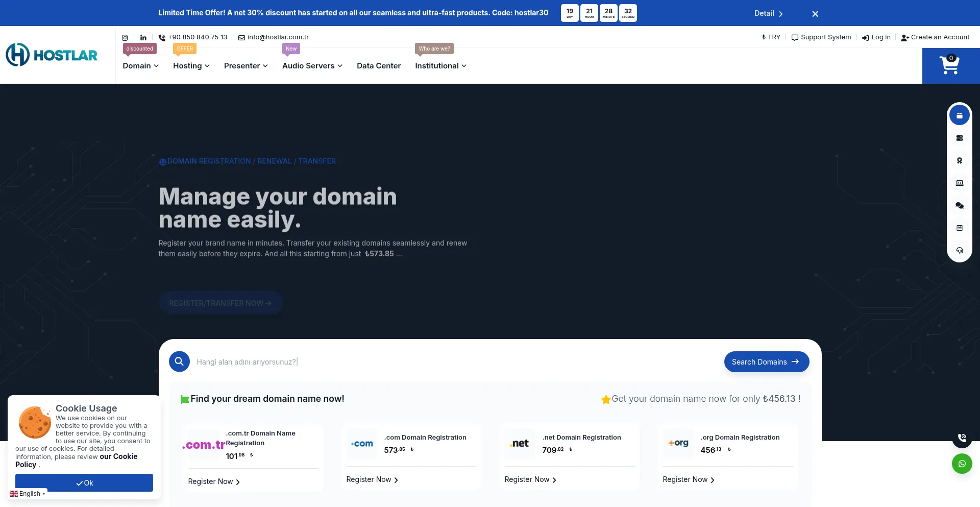The height and width of the screenshot is (507, 980).
Task: Open the Data Center page
Action: pyautogui.click(x=379, y=66)
